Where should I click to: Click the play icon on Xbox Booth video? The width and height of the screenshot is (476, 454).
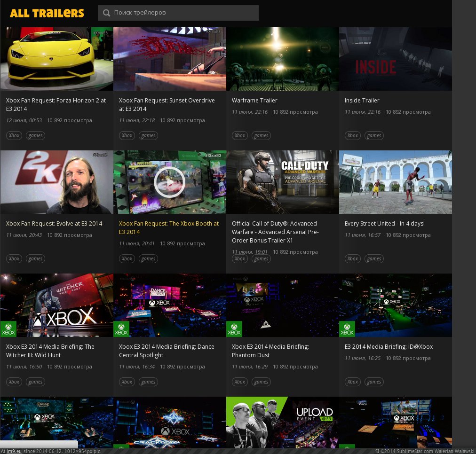coord(169,182)
